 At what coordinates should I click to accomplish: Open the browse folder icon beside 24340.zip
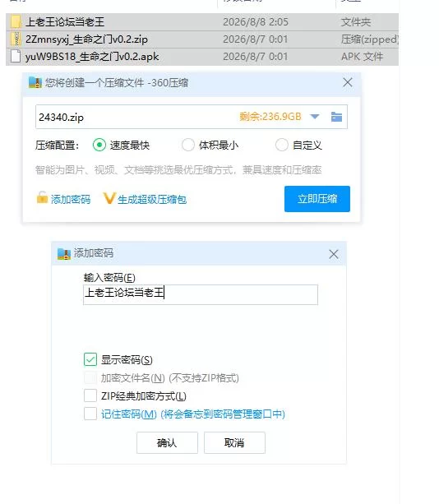tap(336, 117)
